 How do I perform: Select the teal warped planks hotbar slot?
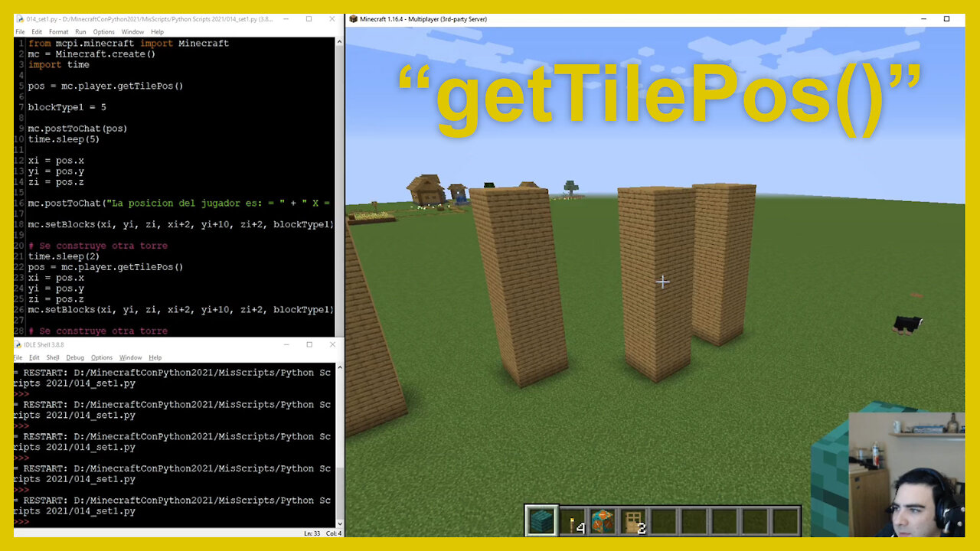(x=541, y=520)
